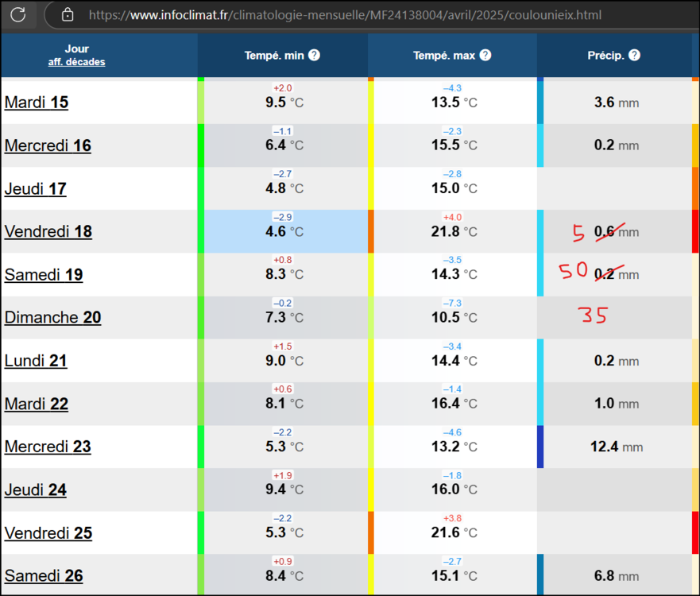Open the Dimanche 20 day link
This screenshot has height=596, width=700.
point(52,317)
